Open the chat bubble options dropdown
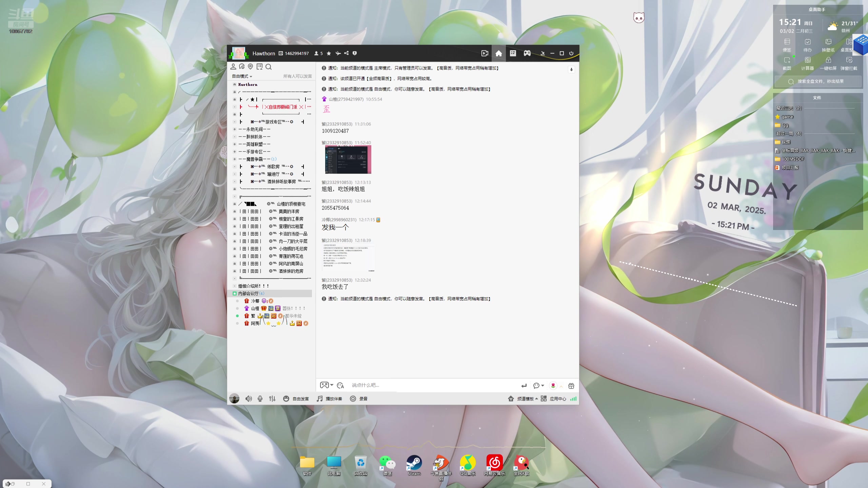The height and width of the screenshot is (488, 868). 538,386
